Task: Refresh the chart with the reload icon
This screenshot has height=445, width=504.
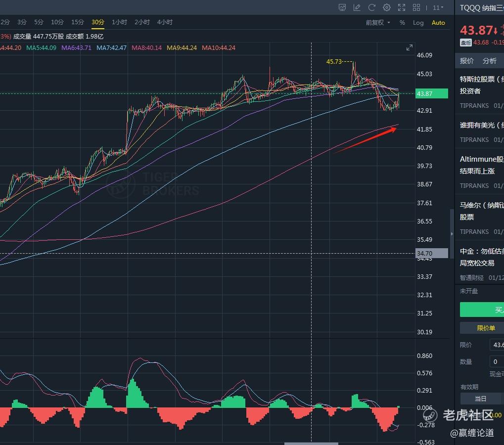Action: 371,7
